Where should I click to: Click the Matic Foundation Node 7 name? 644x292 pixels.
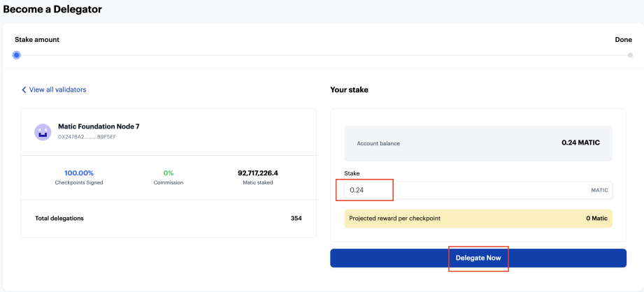(x=99, y=126)
